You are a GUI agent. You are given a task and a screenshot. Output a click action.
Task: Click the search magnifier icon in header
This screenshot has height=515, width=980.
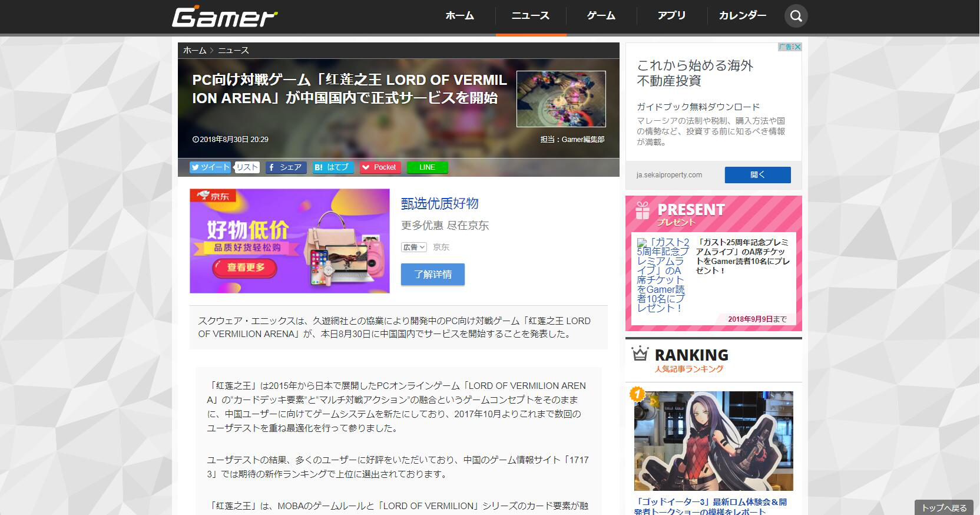point(796,16)
